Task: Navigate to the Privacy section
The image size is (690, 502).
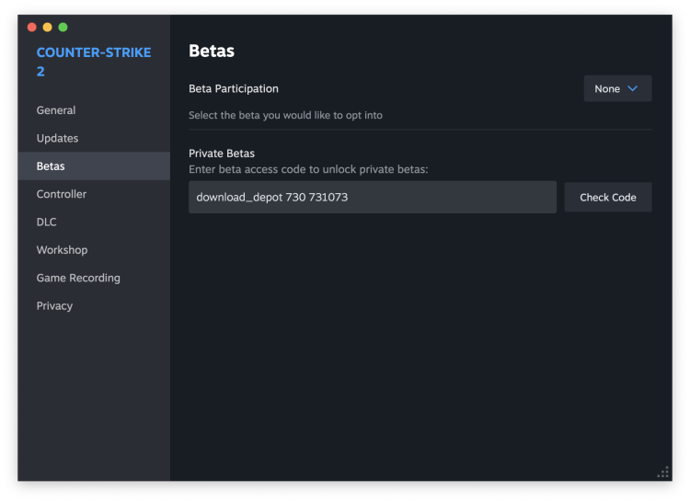Action: 55,306
